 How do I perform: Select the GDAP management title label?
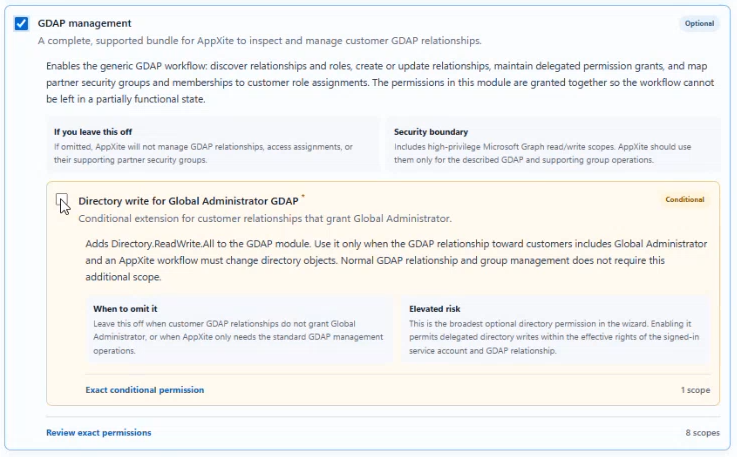[85, 23]
